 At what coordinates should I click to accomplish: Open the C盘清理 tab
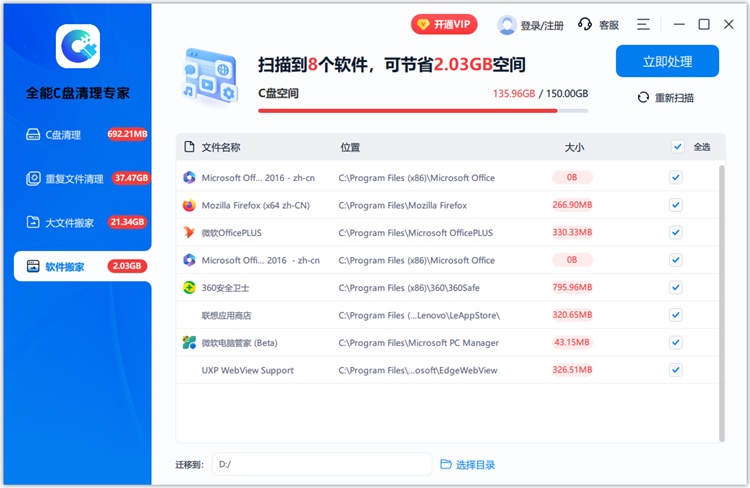click(x=82, y=134)
